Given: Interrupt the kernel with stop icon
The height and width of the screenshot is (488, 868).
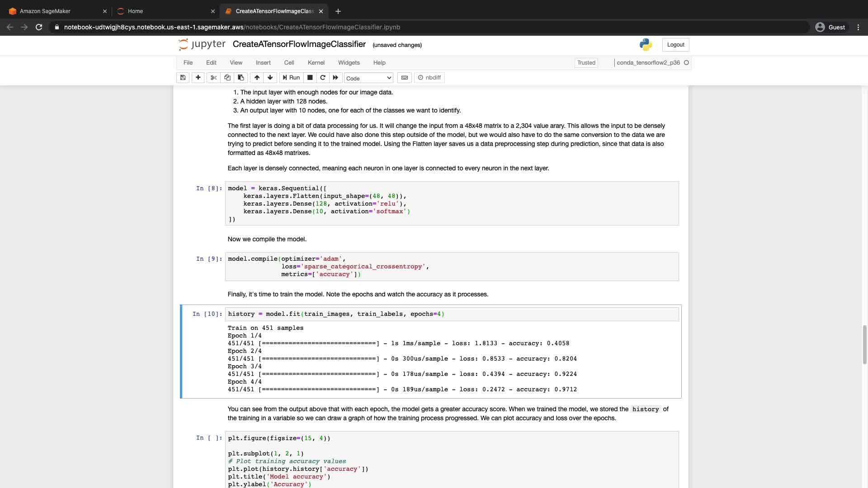Looking at the screenshot, I should pos(310,78).
